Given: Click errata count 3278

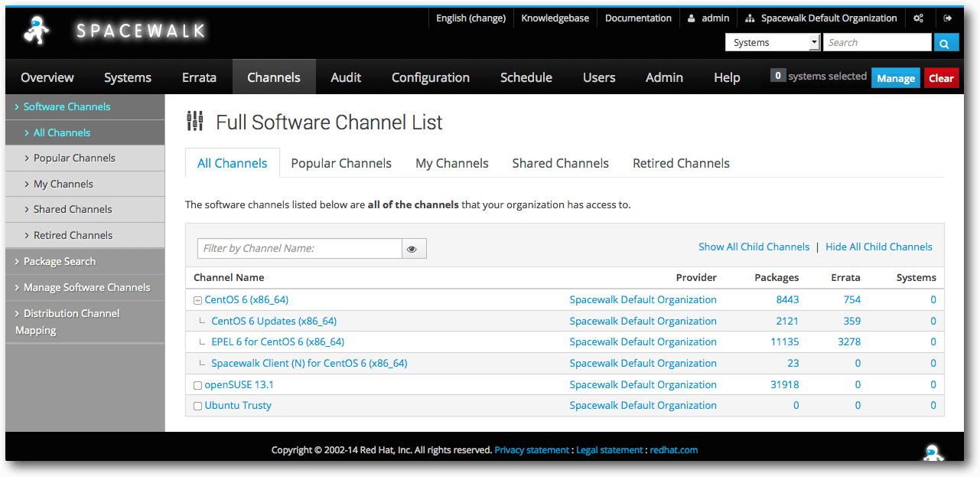Looking at the screenshot, I should click(x=849, y=341).
